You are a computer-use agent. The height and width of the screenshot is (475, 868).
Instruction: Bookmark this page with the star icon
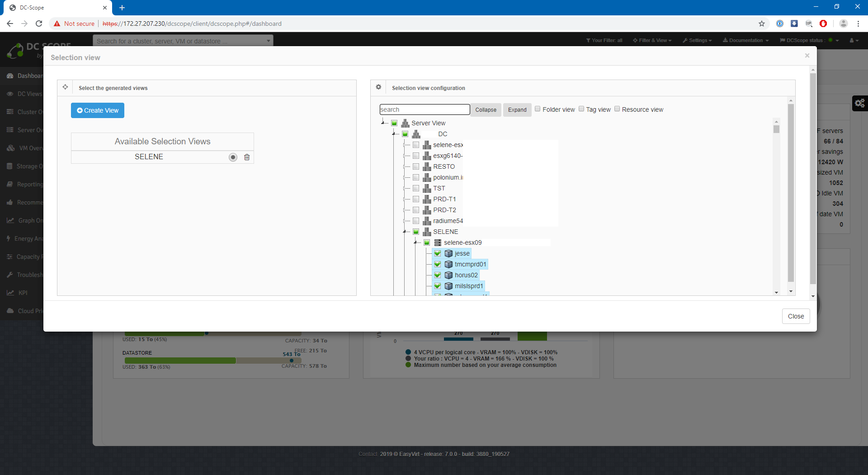762,24
